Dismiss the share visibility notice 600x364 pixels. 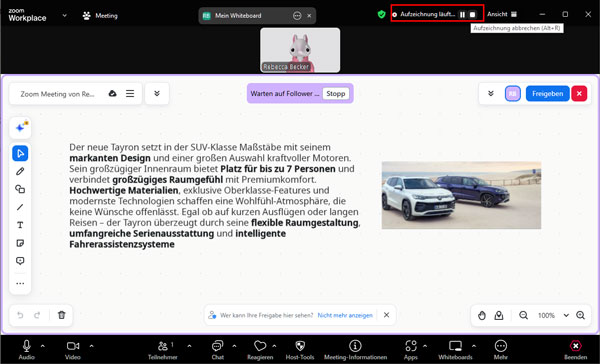coord(386,315)
